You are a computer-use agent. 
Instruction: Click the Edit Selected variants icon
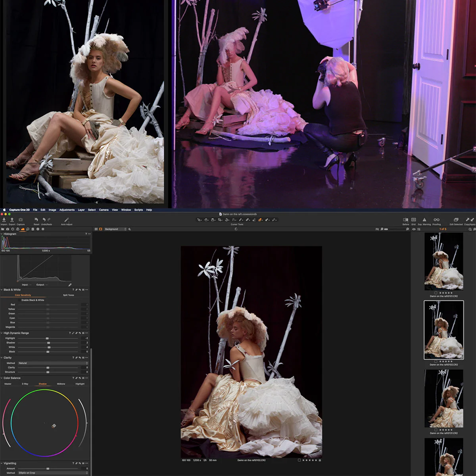456,219
